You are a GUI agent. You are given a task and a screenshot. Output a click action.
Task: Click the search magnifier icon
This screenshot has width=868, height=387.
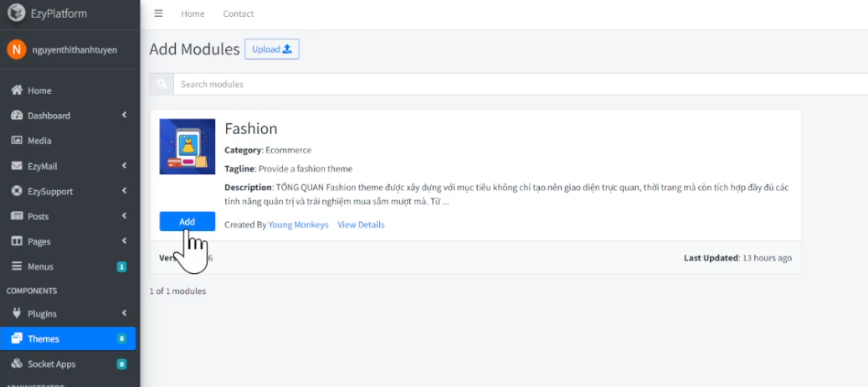pyautogui.click(x=161, y=84)
